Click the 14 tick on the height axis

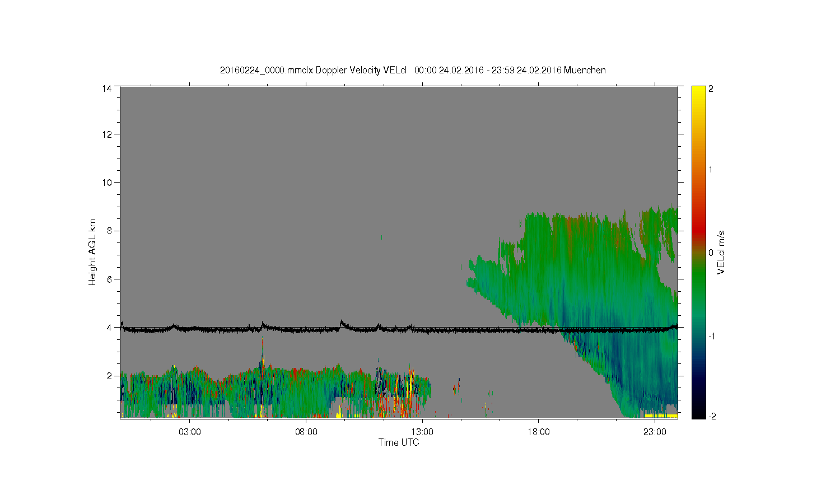(x=106, y=88)
